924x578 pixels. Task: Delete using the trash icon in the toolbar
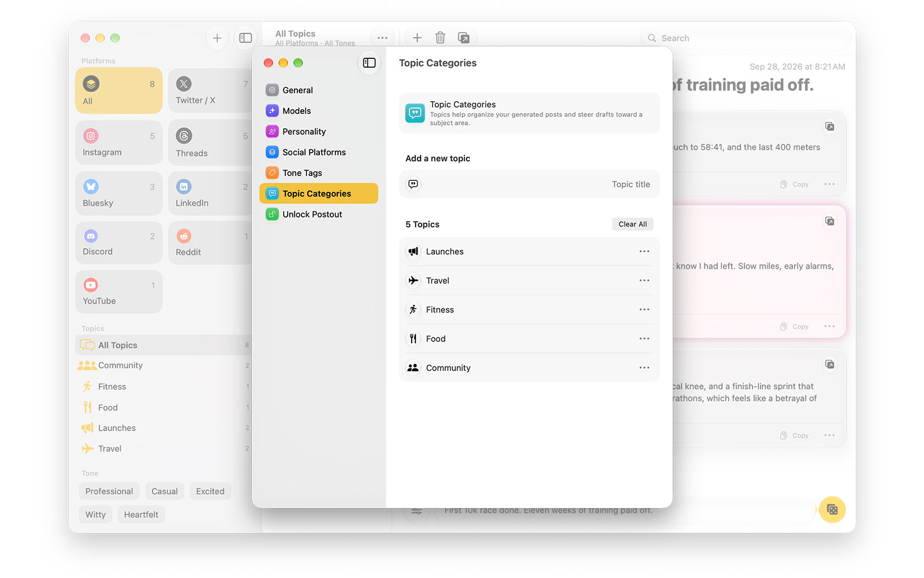[x=440, y=38]
